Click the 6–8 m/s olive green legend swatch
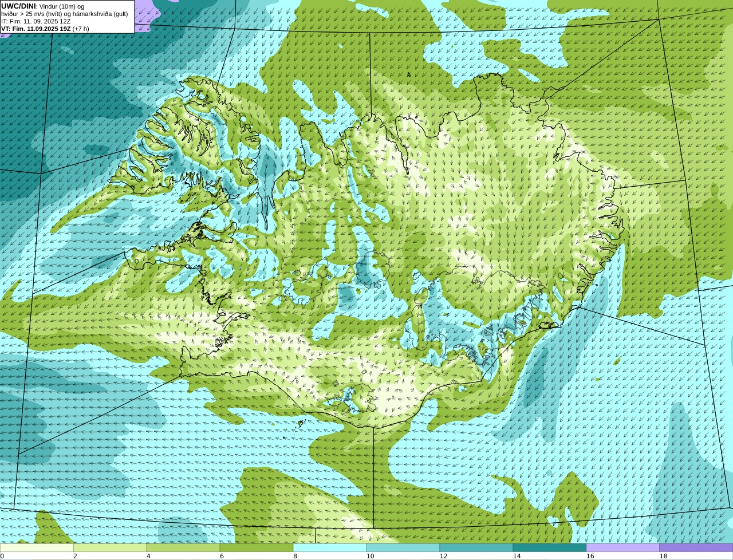 pyautogui.click(x=257, y=547)
